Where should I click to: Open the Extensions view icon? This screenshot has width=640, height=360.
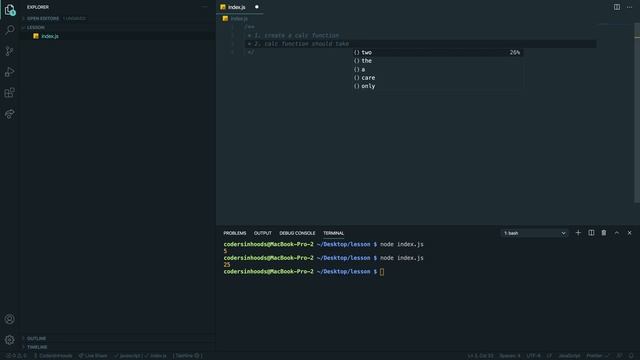click(x=10, y=93)
